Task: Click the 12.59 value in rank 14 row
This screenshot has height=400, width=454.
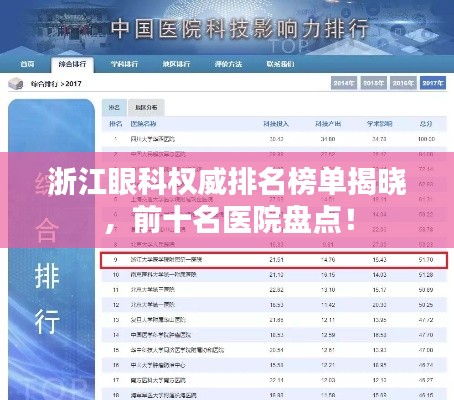Action: (x=328, y=335)
